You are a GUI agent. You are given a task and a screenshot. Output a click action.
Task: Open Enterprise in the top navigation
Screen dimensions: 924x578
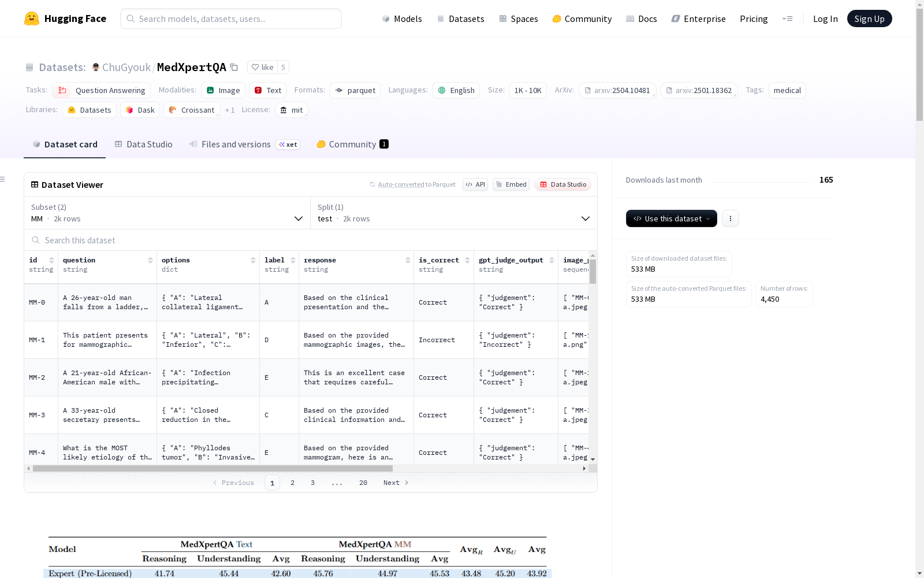pos(699,18)
